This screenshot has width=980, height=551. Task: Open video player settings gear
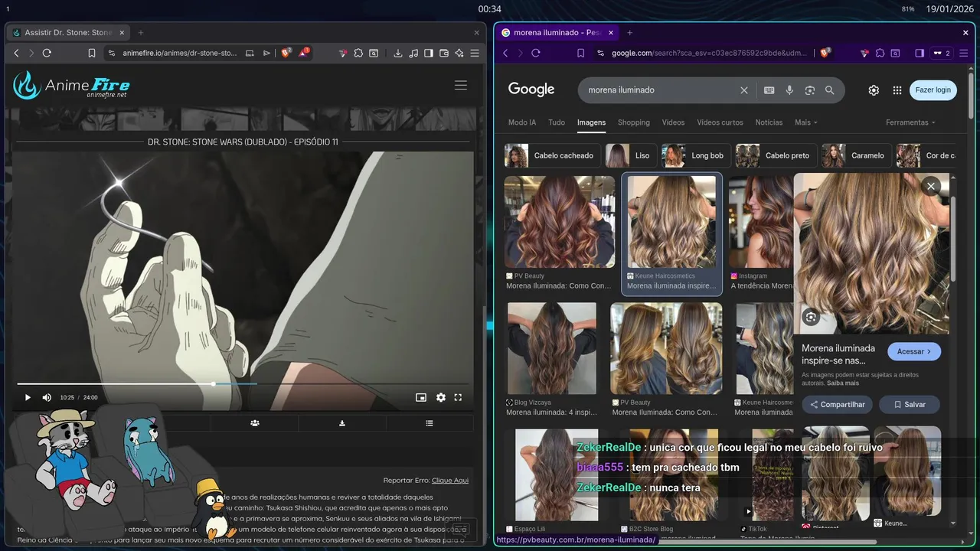[441, 397]
